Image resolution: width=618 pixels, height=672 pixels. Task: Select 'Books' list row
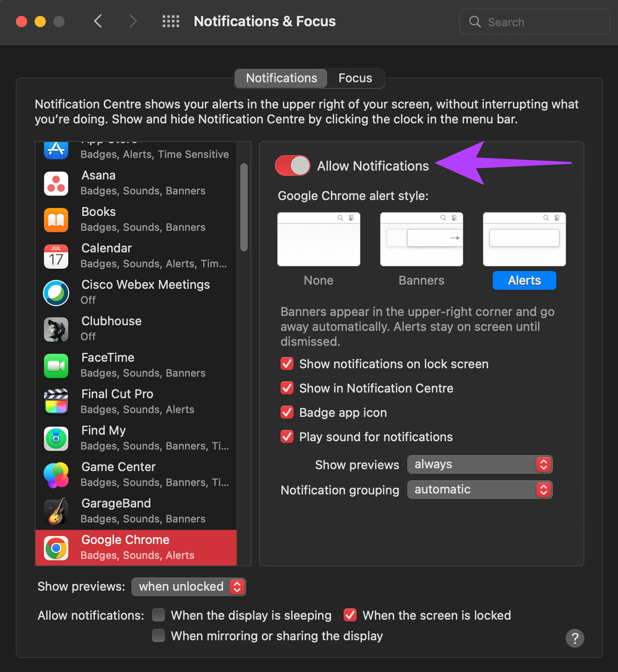pyautogui.click(x=136, y=220)
